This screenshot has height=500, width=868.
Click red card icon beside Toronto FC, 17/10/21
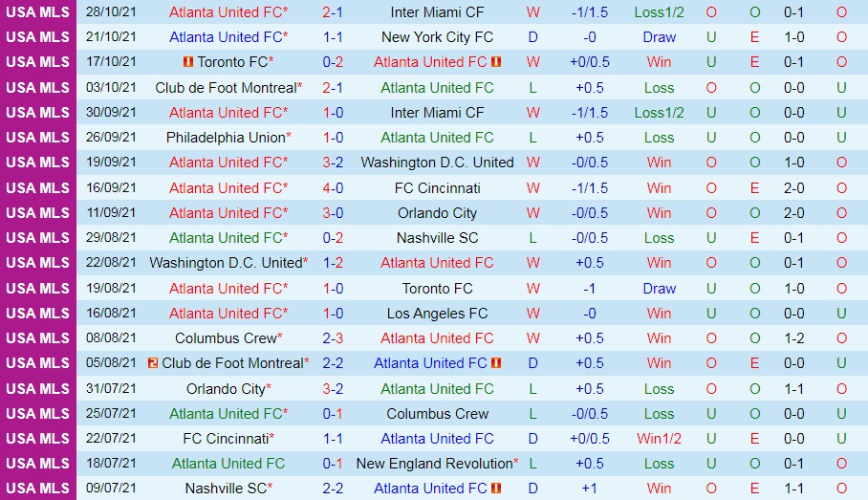click(188, 62)
